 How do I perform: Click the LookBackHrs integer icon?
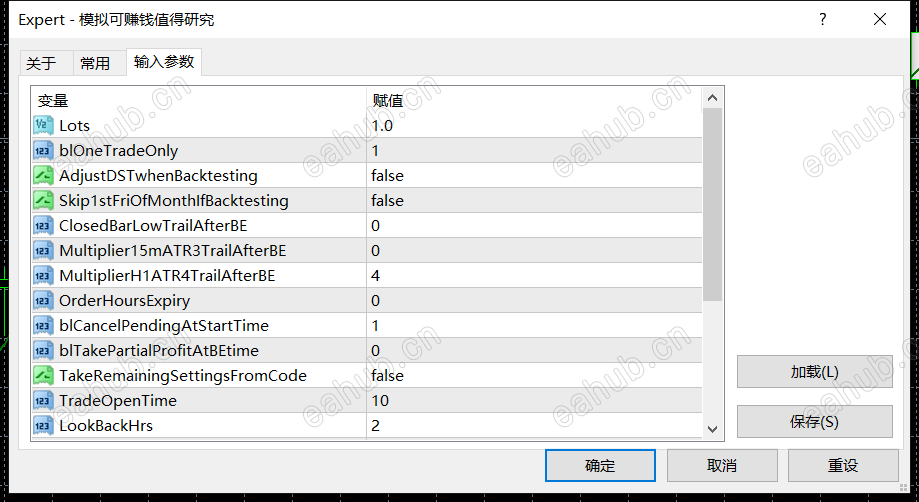pos(43,425)
